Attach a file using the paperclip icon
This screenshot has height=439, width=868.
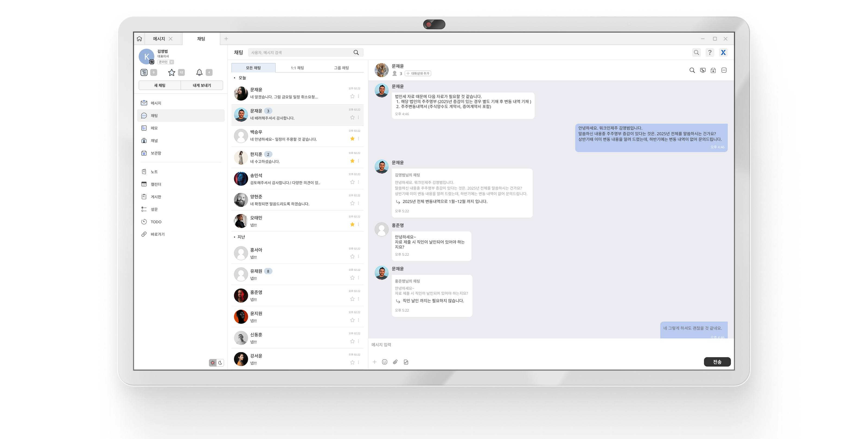click(395, 362)
